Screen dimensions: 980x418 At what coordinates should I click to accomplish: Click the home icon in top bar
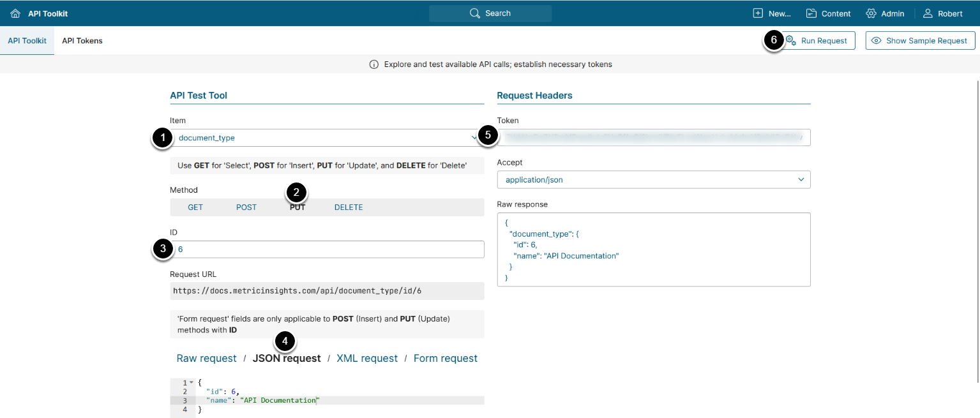(15, 13)
